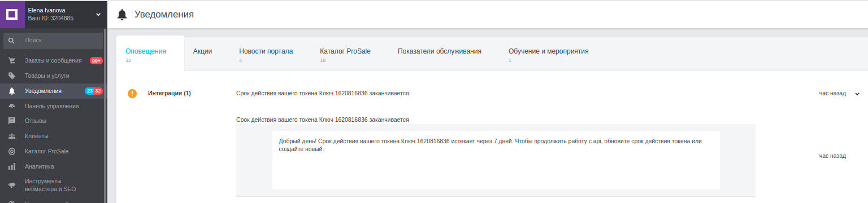Go to Обучение и мероприятия tab

548,51
